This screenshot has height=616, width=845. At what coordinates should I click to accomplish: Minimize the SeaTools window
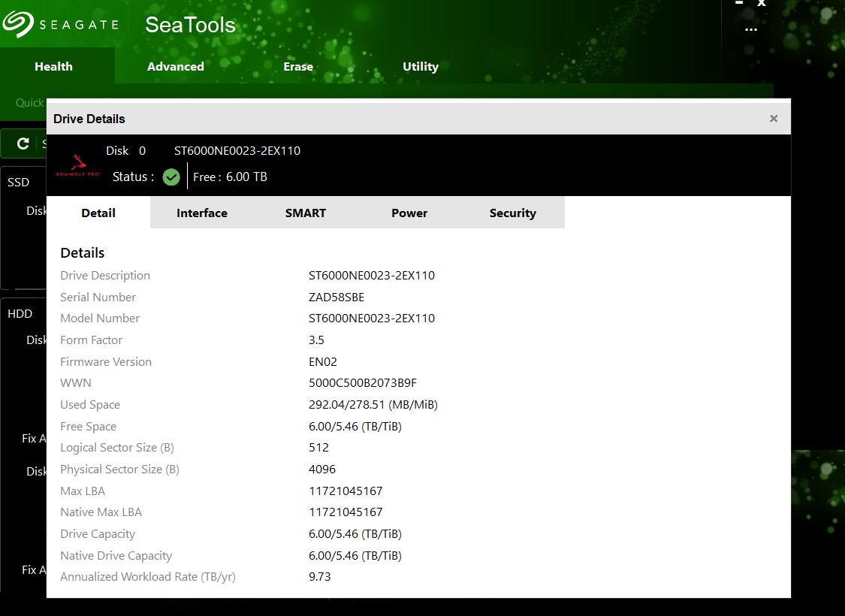coord(739,4)
